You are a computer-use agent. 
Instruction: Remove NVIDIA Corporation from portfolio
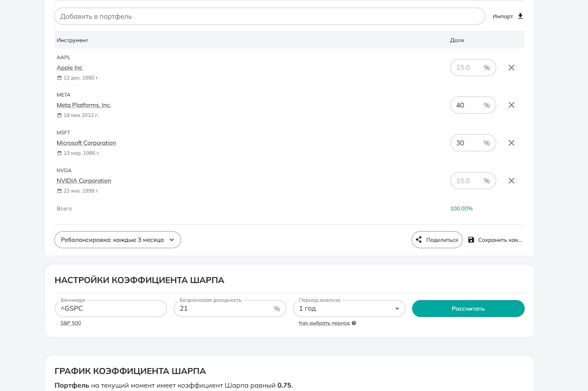[512, 181]
